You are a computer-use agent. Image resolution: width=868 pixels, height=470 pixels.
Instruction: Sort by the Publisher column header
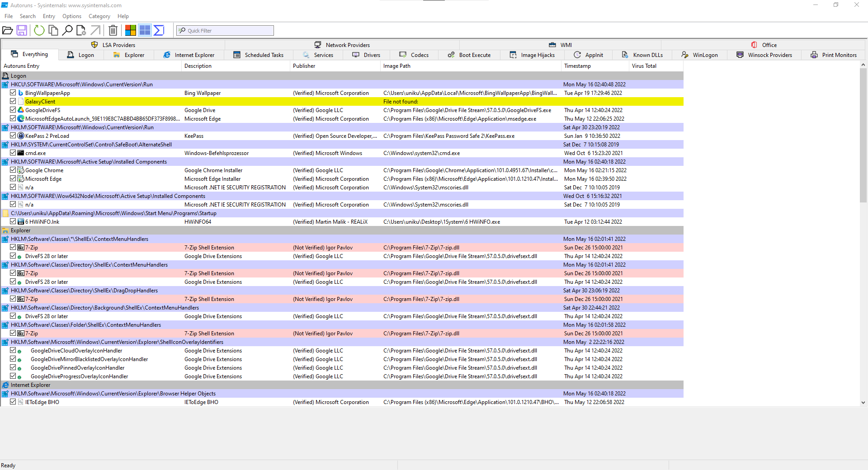(x=335, y=66)
